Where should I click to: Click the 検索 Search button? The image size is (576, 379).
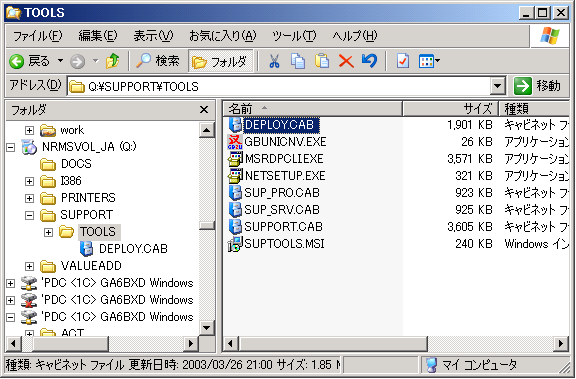(158, 61)
